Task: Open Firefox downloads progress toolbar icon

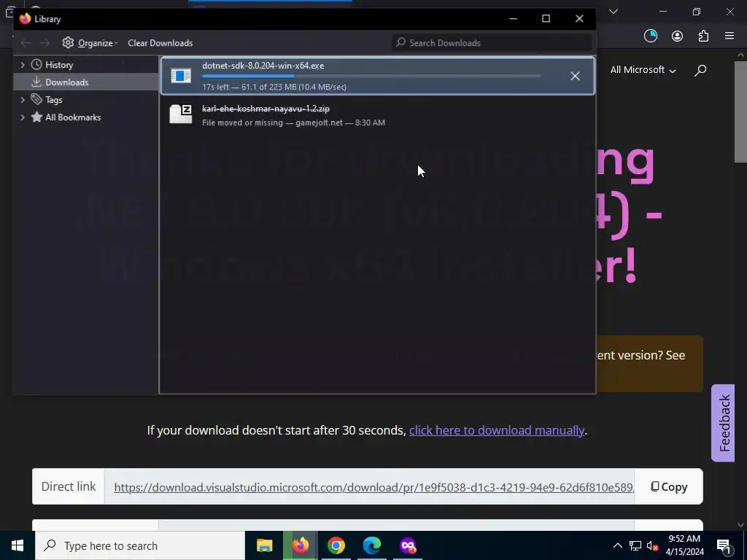Action: coord(650,36)
